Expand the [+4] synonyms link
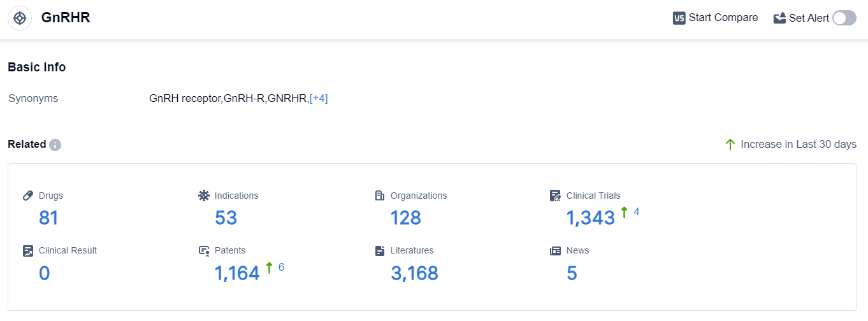The image size is (868, 321). tap(318, 98)
